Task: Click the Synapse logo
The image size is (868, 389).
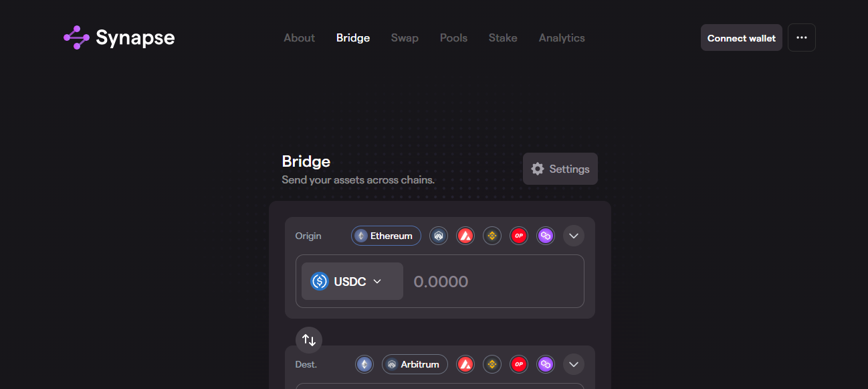Action: pyautogui.click(x=119, y=37)
